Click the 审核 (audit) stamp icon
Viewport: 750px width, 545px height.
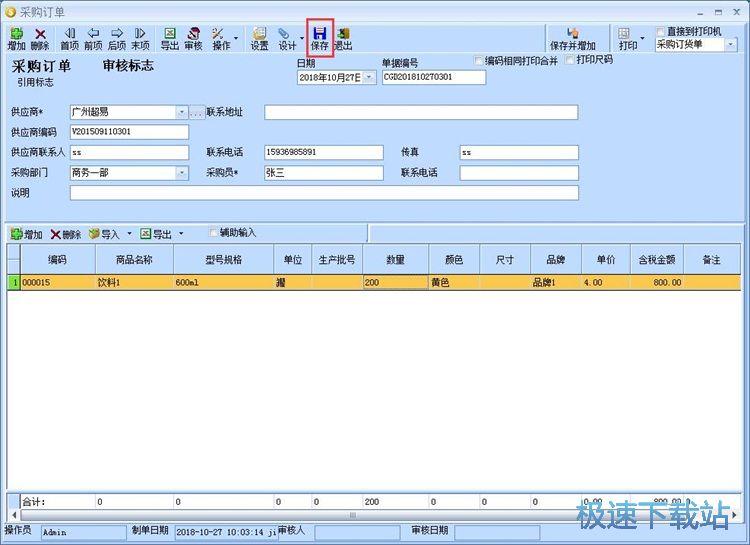pos(193,39)
